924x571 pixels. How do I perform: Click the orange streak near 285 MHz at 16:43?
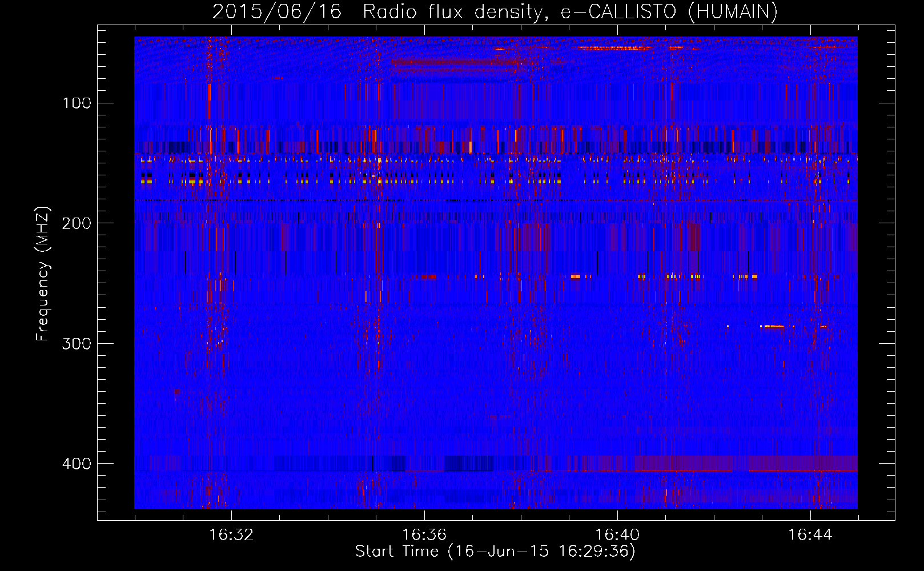click(773, 327)
